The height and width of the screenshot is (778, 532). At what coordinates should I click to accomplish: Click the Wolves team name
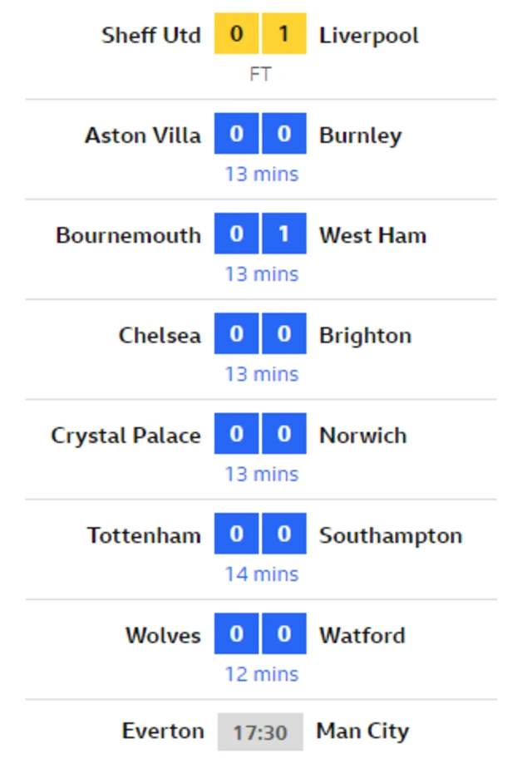click(x=163, y=635)
